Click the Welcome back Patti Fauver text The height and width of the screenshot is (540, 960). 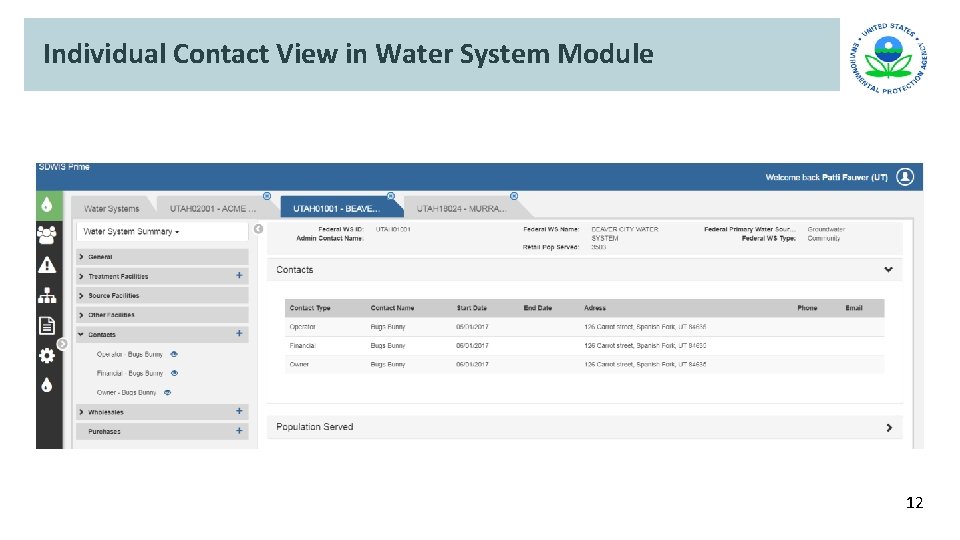(827, 178)
